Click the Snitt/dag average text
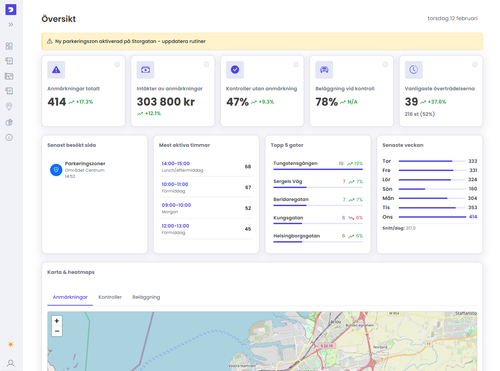The image size is (500, 371). point(399,228)
